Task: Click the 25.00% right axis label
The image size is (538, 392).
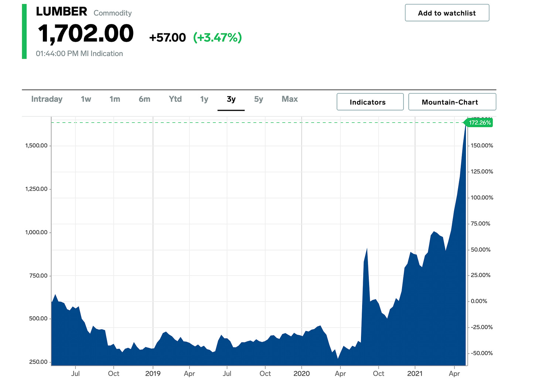Action: 480,275
